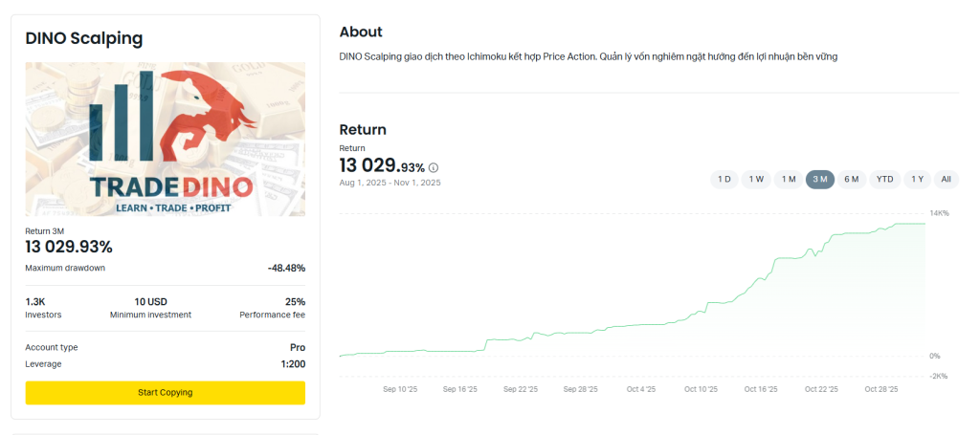The height and width of the screenshot is (435, 980).
Task: Click the Maximum drawdown -48.48% value
Action: tap(286, 269)
